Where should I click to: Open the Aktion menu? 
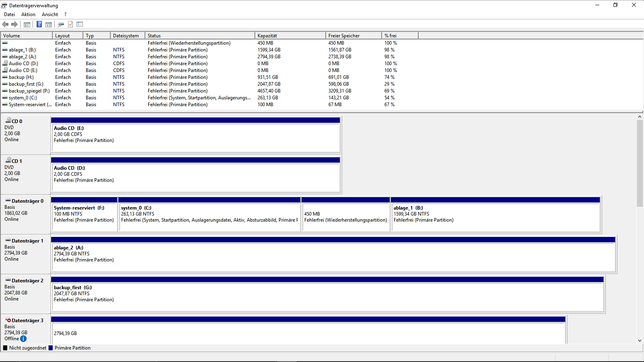[28, 14]
